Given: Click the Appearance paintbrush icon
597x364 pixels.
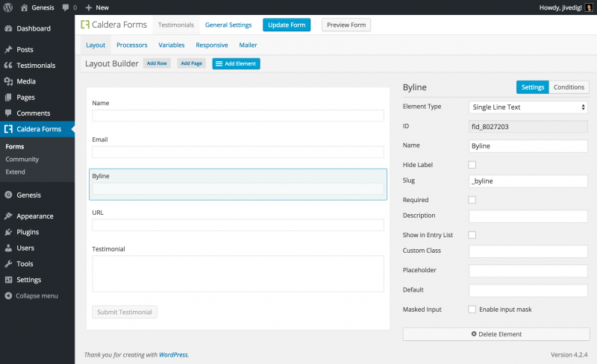Looking at the screenshot, I should click(x=8, y=216).
